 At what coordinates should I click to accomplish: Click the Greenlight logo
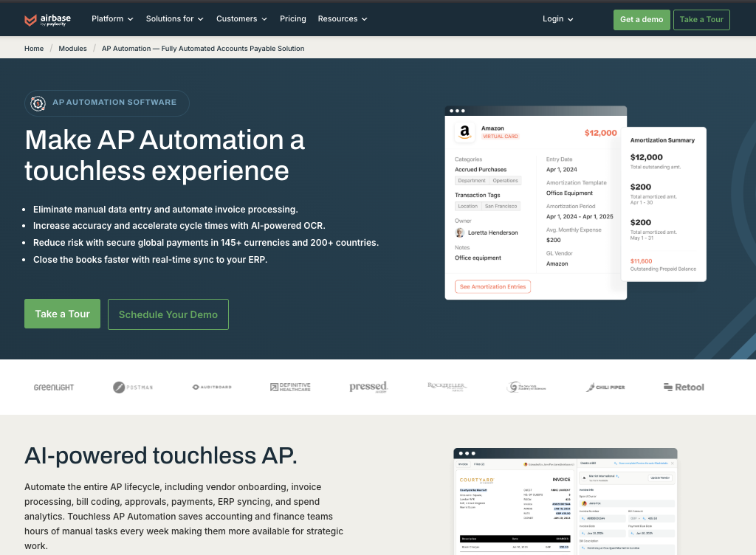click(54, 387)
